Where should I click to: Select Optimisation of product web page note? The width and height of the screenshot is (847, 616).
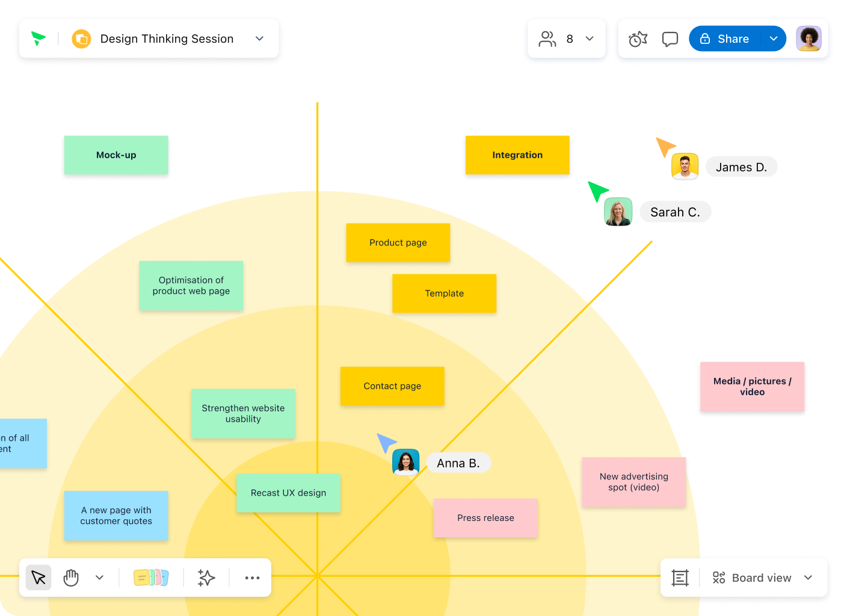[x=191, y=286]
